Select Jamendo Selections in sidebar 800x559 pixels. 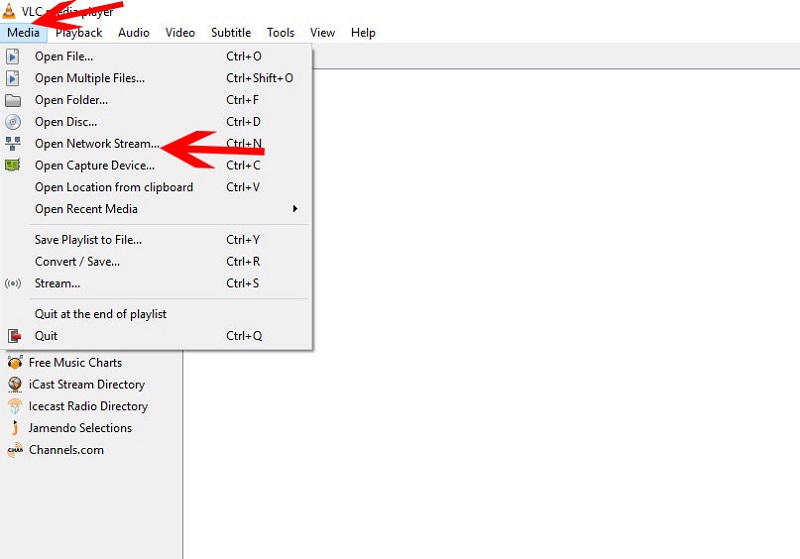coord(80,428)
